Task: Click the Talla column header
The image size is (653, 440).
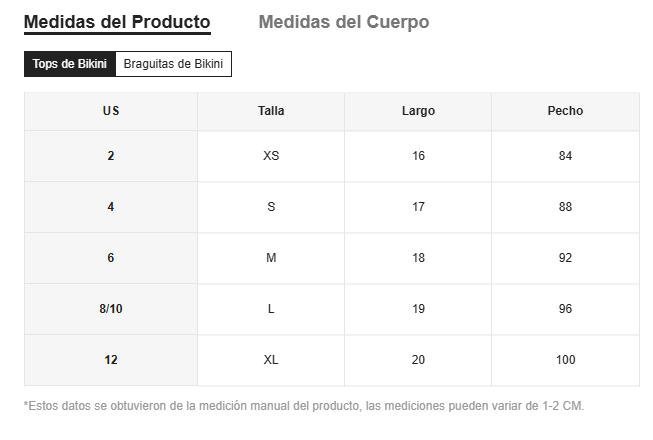Action: (x=271, y=111)
